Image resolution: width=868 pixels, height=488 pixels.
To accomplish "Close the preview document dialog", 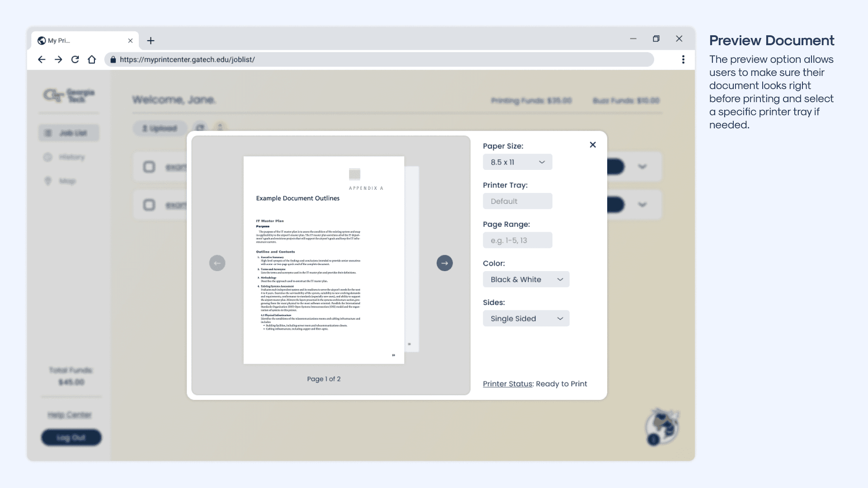I will tap(593, 145).
